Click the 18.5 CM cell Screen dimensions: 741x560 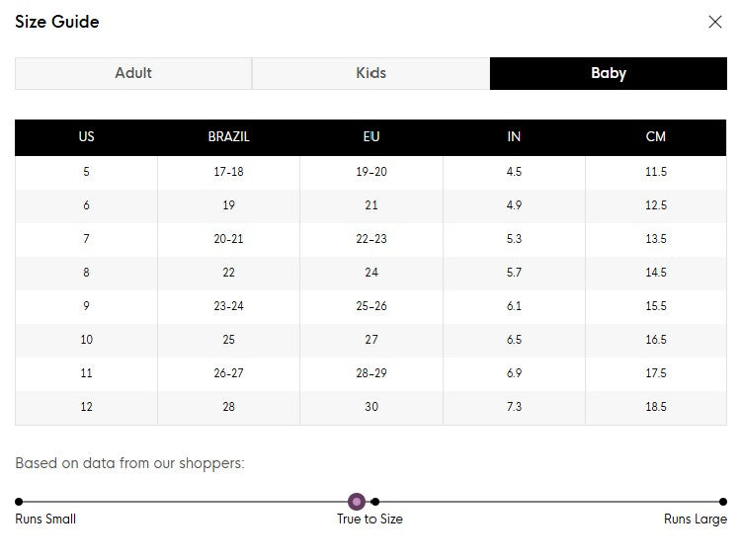[656, 407]
